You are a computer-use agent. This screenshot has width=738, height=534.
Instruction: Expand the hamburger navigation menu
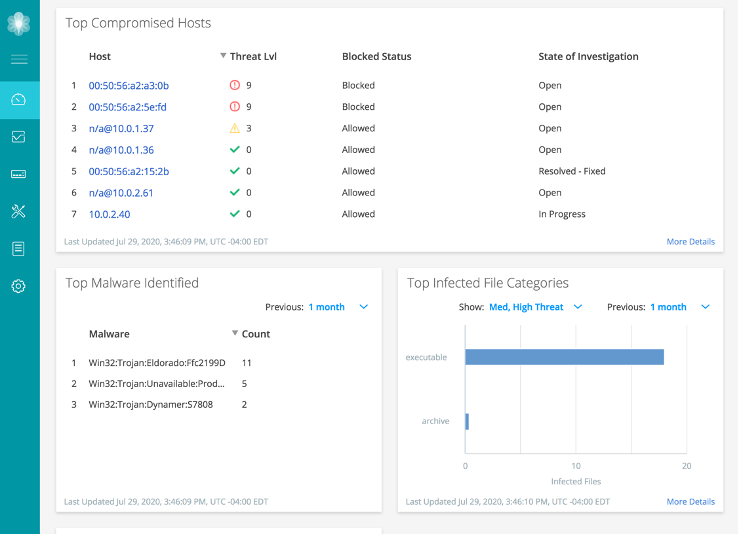pos(19,60)
